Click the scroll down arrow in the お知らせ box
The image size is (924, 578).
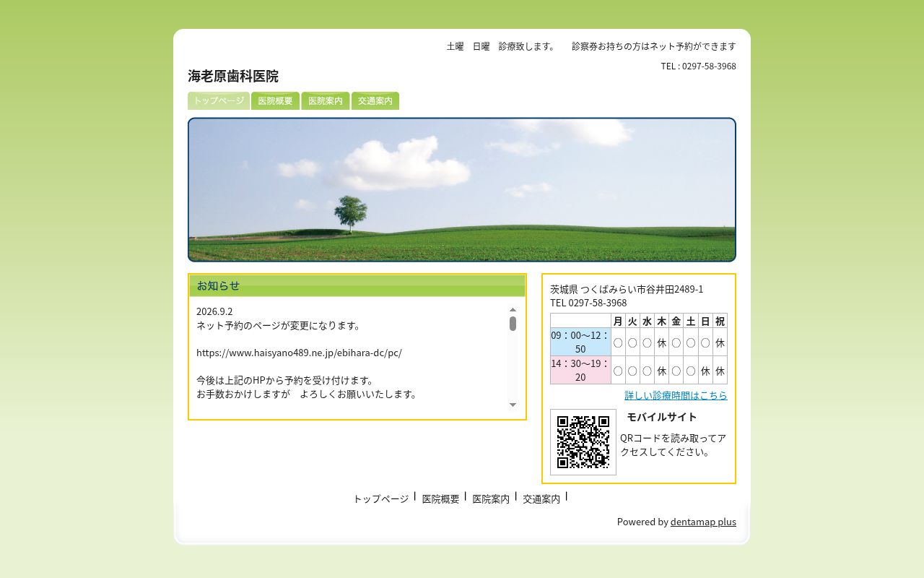[513, 405]
